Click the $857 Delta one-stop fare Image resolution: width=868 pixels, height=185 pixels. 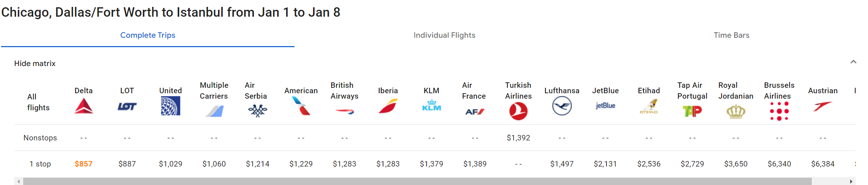pyautogui.click(x=83, y=164)
